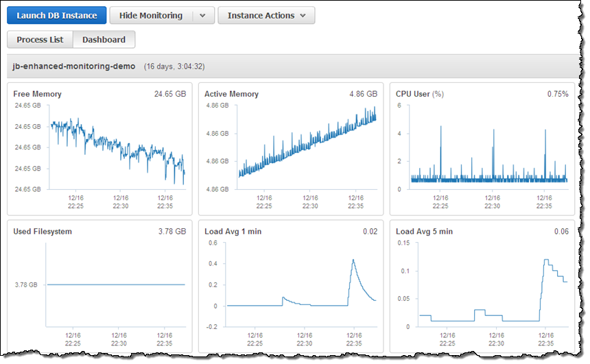Click the 0.06 Load Avg 5 min value
Screen dimensions: 590x364
[x=561, y=232]
